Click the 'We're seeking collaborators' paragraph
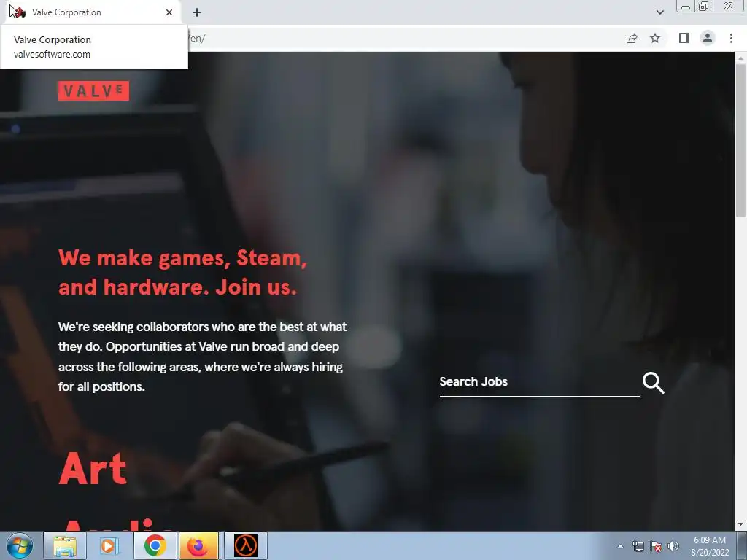 [203, 357]
